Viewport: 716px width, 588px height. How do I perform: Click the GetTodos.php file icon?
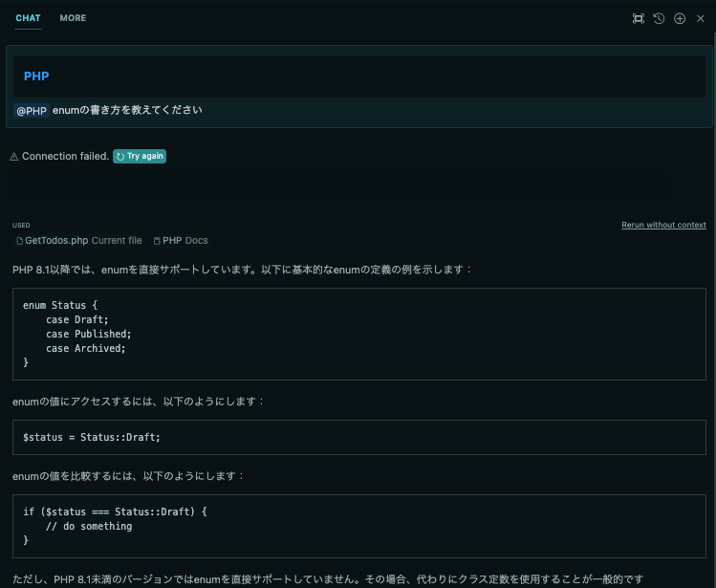click(x=20, y=241)
